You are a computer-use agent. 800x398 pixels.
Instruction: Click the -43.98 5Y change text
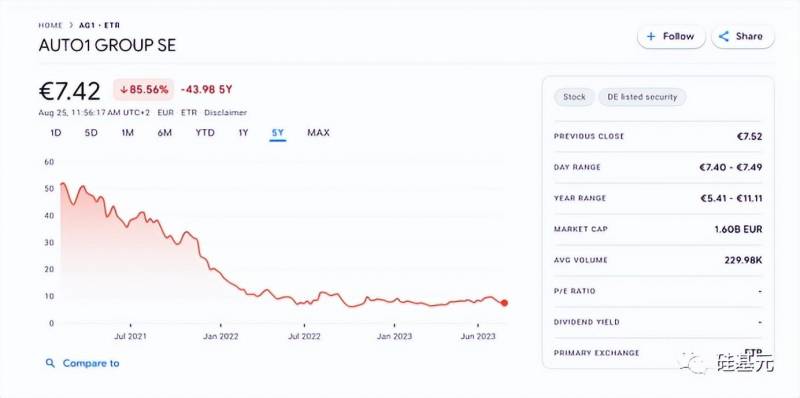[207, 90]
